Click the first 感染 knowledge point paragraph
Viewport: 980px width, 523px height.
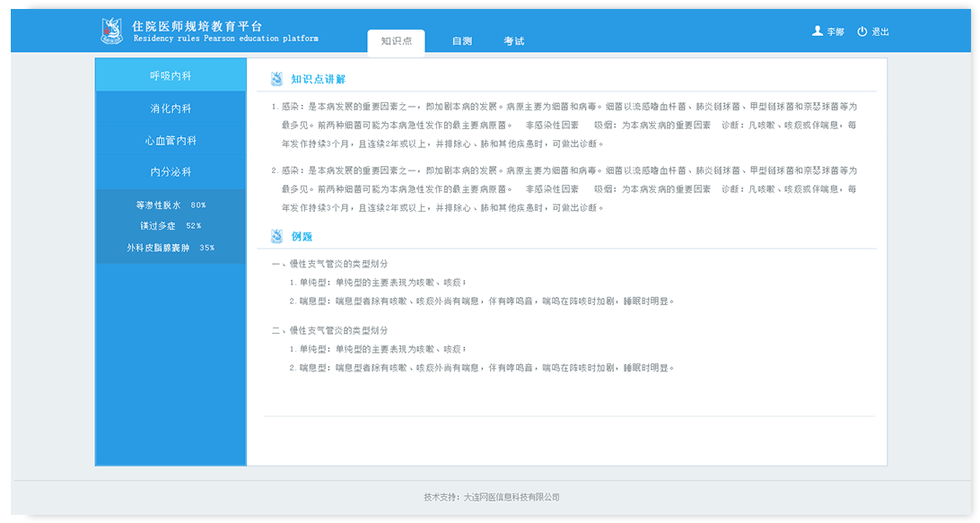tap(564, 125)
